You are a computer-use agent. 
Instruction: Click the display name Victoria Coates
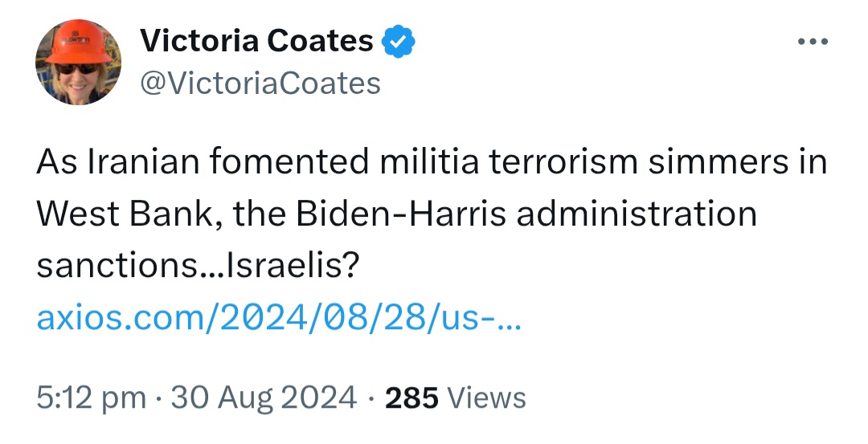256,41
